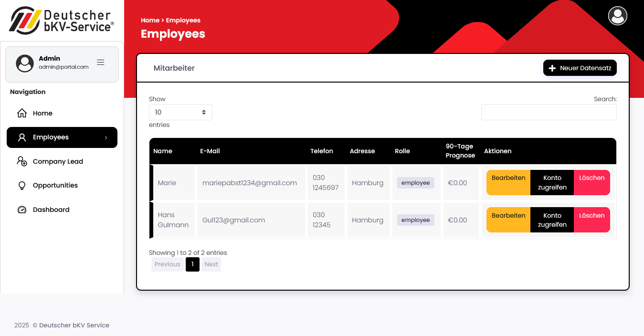
Task: Click Löschen for Hans Gulmann
Action: click(591, 216)
